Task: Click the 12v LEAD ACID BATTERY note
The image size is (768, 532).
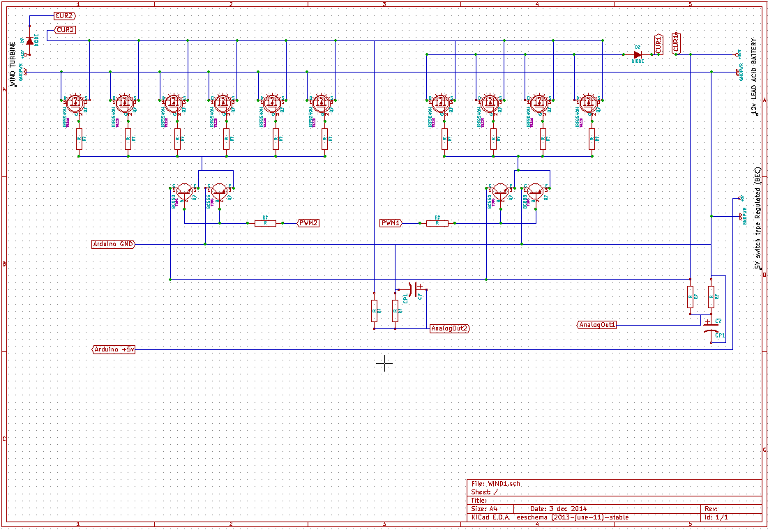Action: [x=754, y=77]
